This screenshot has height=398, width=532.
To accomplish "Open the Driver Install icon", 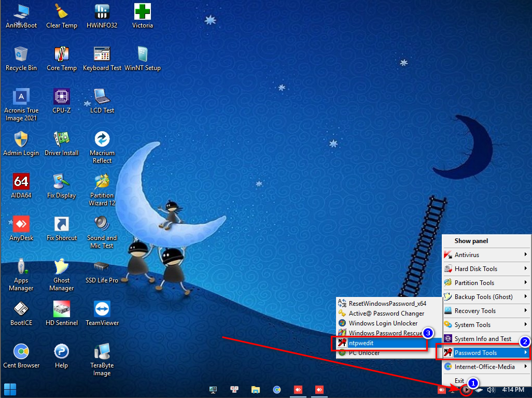I will point(61,144).
